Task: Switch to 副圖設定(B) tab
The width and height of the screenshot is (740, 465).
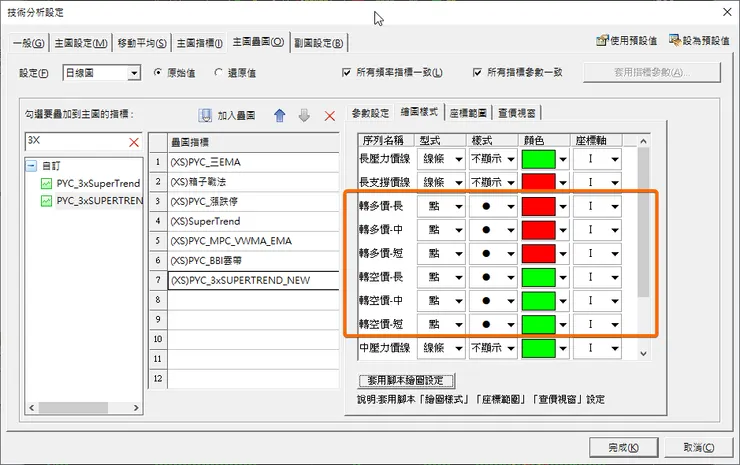Action: click(319, 43)
